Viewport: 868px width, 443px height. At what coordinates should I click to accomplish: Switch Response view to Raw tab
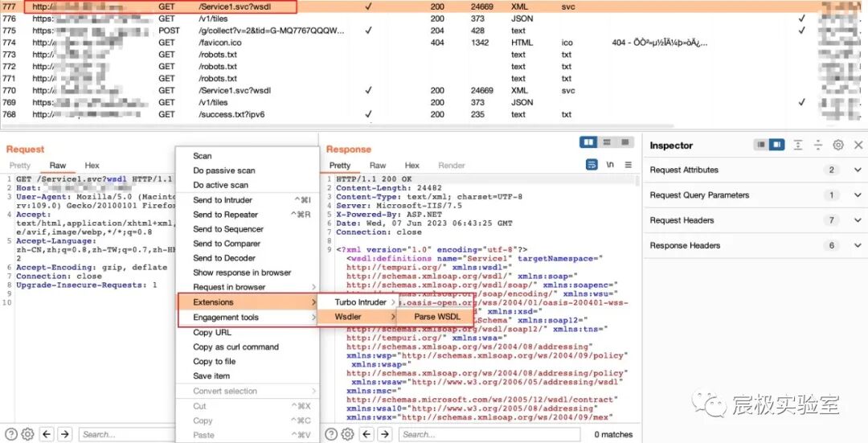click(x=378, y=165)
